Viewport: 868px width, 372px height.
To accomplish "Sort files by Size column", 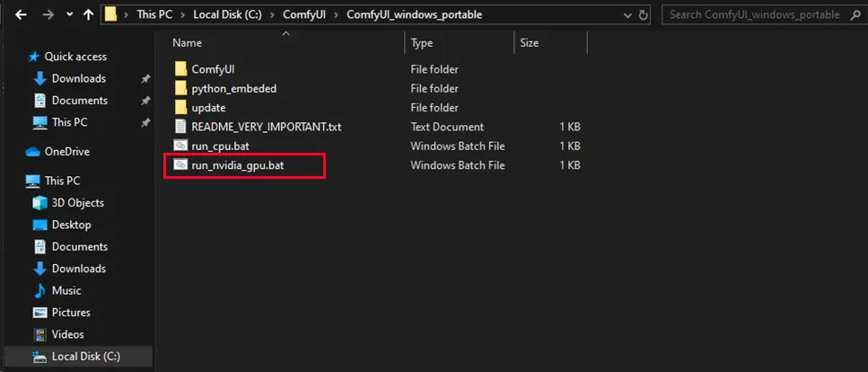I will click(x=530, y=43).
